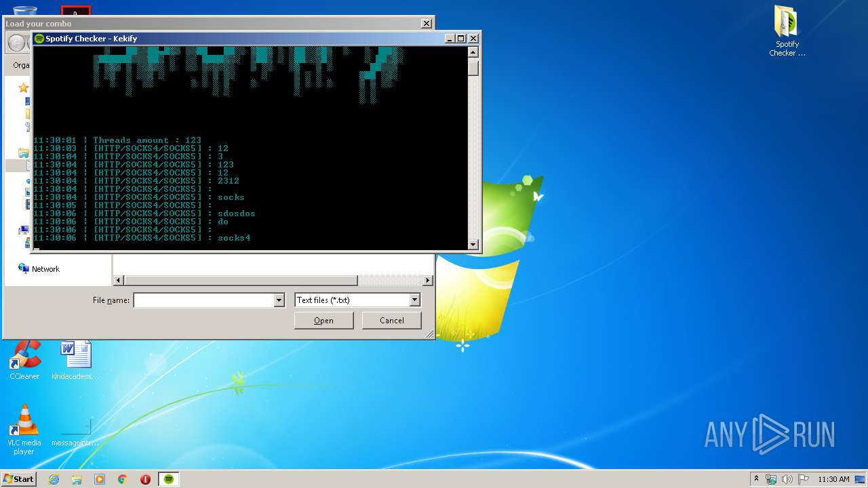Open the Text files (*.txt) filter dropdown
This screenshot has height=488, width=868.
(357, 300)
